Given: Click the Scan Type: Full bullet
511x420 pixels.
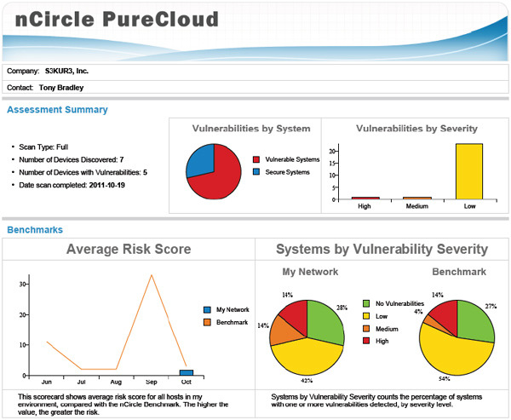Looking at the screenshot, I should 43,147.
